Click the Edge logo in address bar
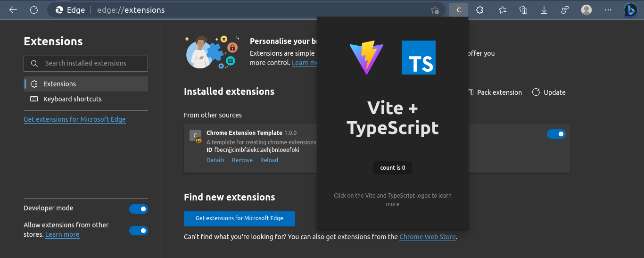Viewport: 644px width, 258px height. [x=59, y=10]
